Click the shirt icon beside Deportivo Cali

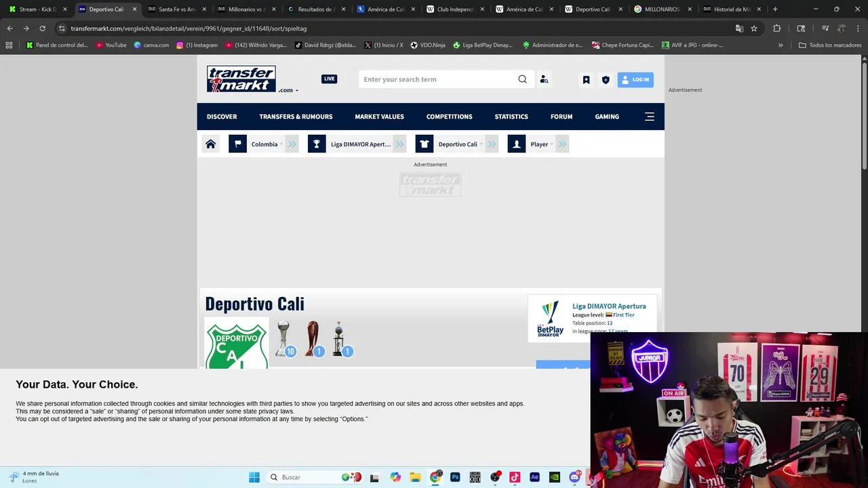[x=424, y=144]
